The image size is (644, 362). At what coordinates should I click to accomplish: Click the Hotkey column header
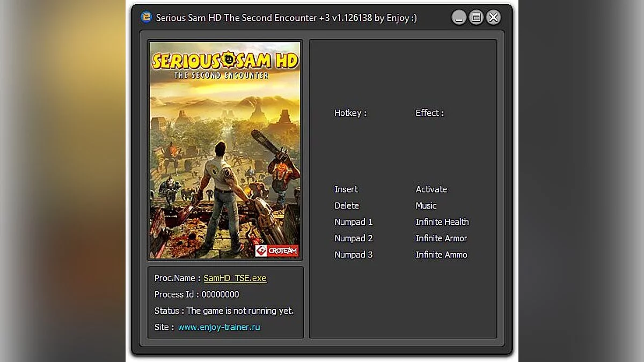350,113
